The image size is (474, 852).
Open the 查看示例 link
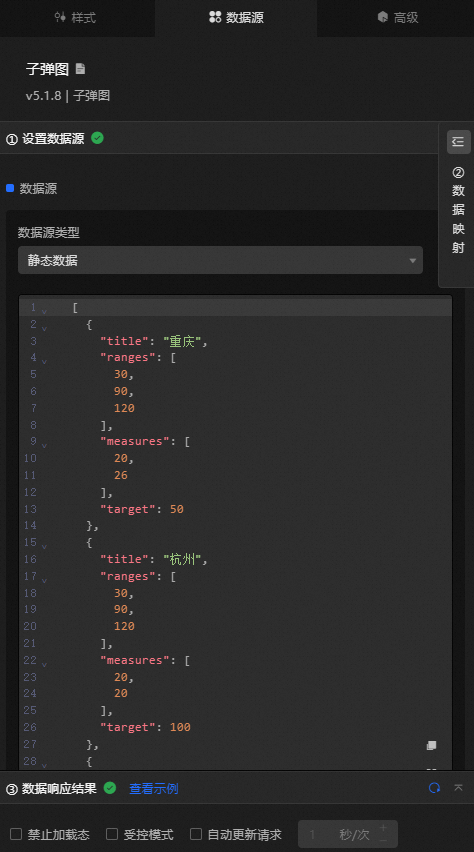tap(154, 788)
